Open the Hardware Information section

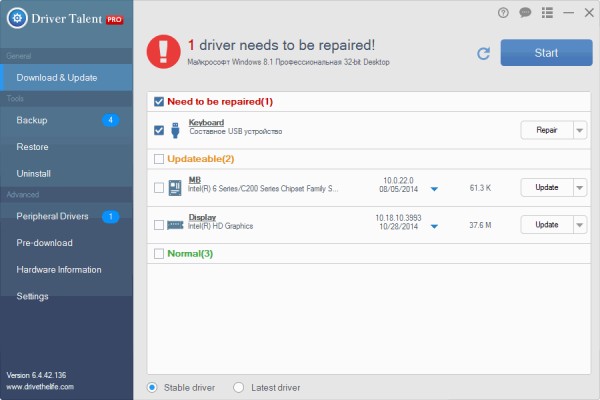tap(67, 270)
